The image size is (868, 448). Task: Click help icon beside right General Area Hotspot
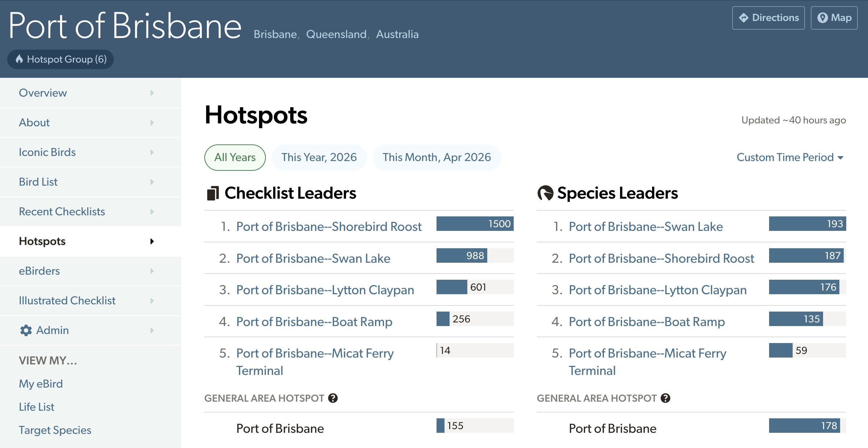[665, 398]
